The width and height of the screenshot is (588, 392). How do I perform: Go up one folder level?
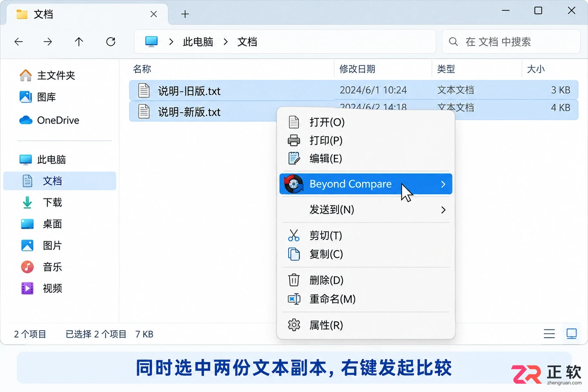(x=79, y=42)
